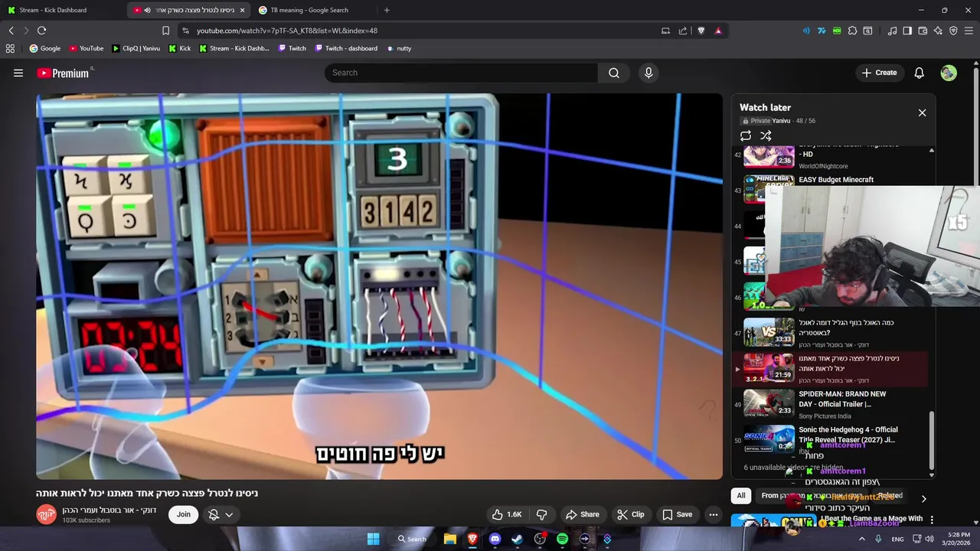Image resolution: width=980 pixels, height=551 pixels.
Task: Save the video to a playlist
Action: pyautogui.click(x=677, y=514)
